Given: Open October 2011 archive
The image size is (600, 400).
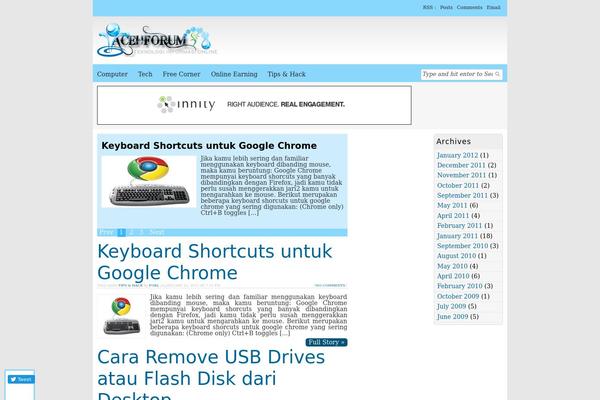Looking at the screenshot, I should (x=458, y=186).
